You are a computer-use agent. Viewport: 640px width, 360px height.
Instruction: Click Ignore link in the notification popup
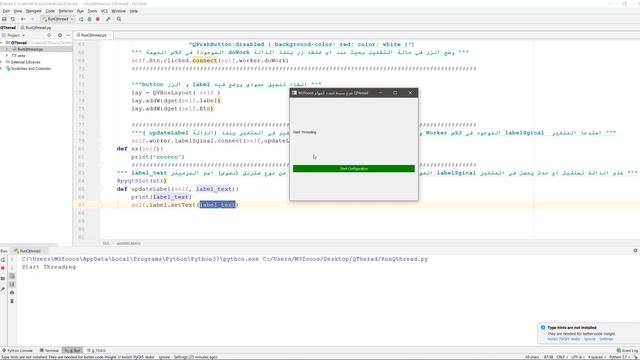[589, 339]
